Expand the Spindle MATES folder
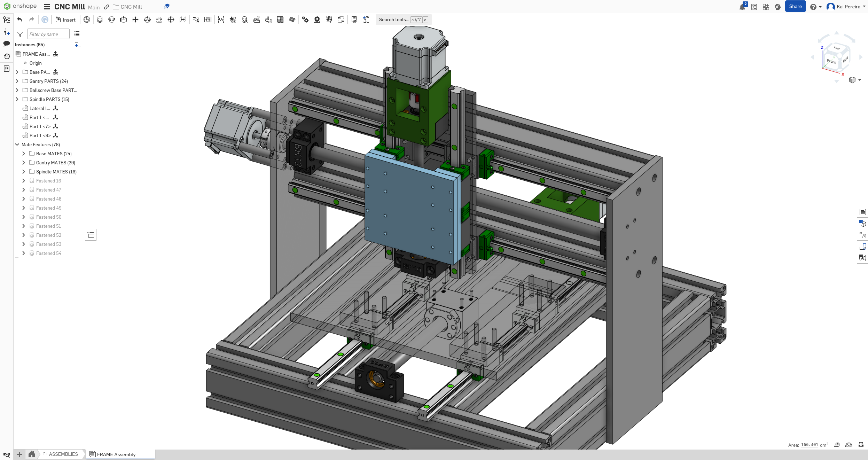The height and width of the screenshot is (460, 868). click(24, 172)
